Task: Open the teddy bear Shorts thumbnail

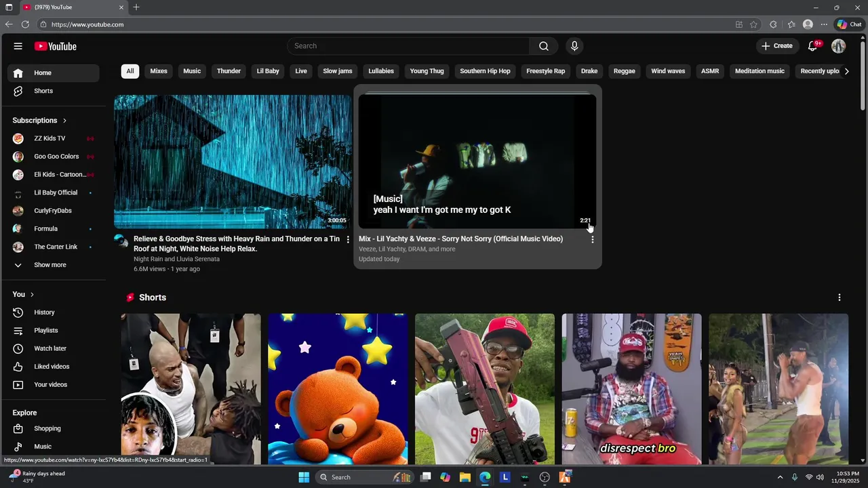Action: tap(338, 389)
